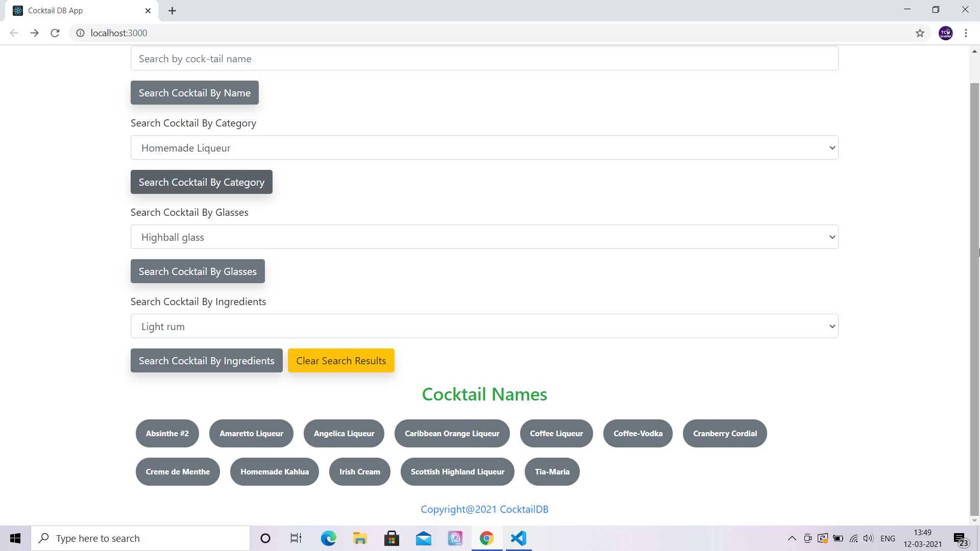Click the Chrome profile avatar icon
Viewport: 980px width, 551px height.
[x=945, y=33]
